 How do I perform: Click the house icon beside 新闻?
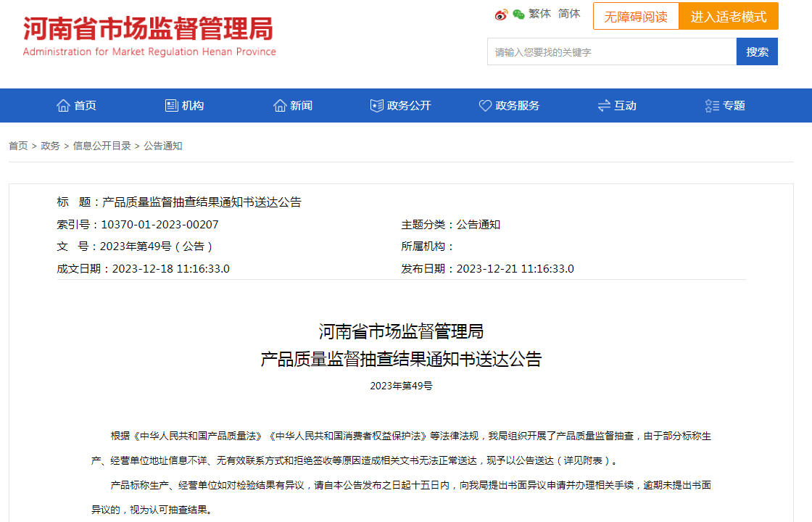280,106
